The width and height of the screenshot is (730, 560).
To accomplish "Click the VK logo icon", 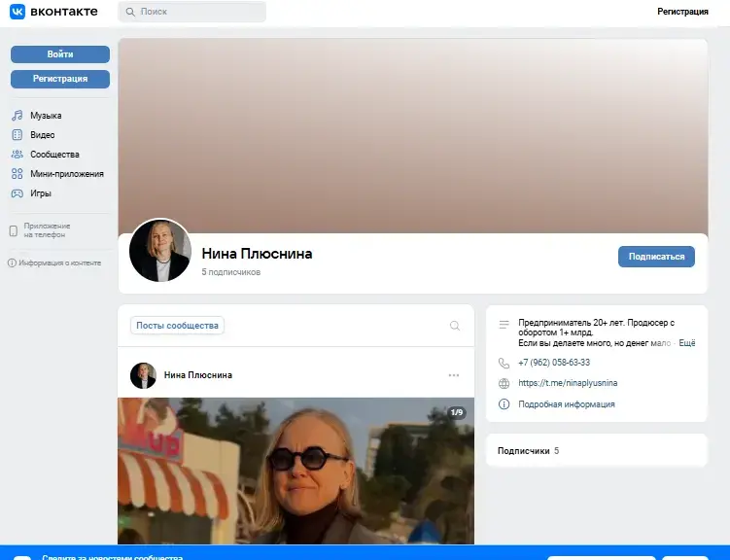I will click(x=17, y=11).
